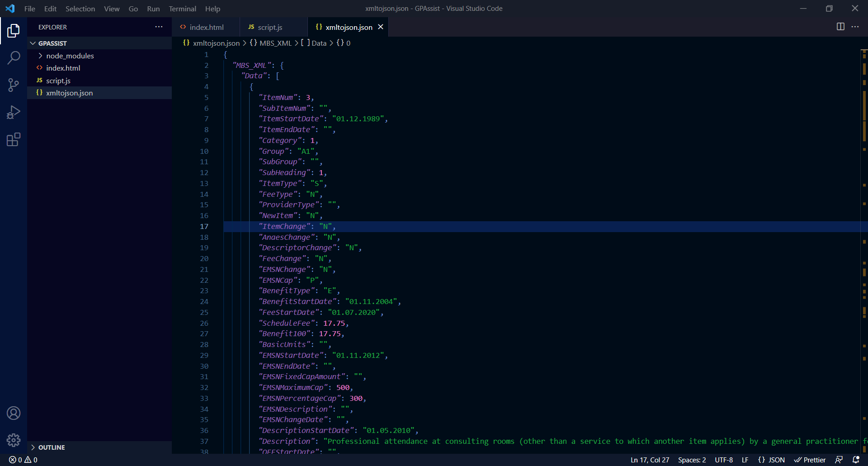Open index.html in the explorer

(x=99, y=68)
